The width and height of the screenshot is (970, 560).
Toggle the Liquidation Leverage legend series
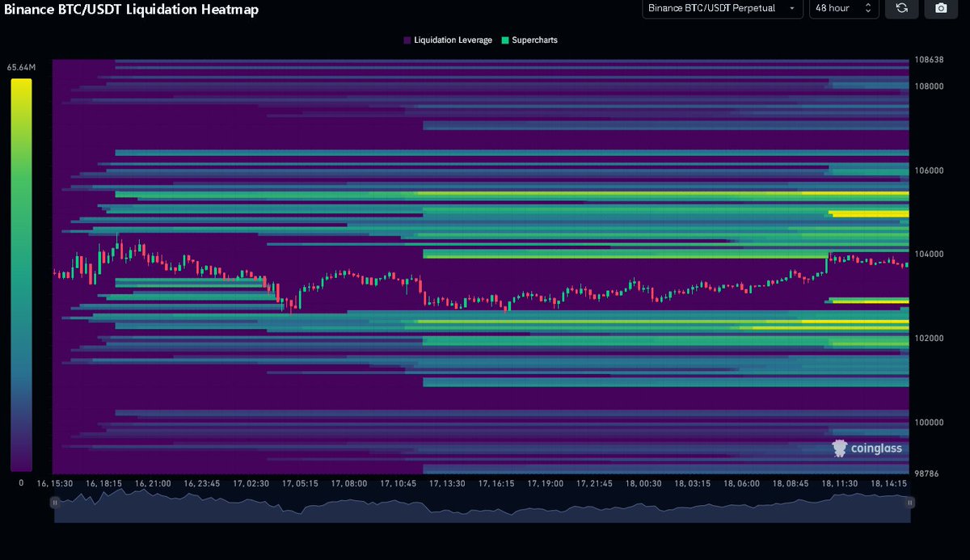[447, 40]
